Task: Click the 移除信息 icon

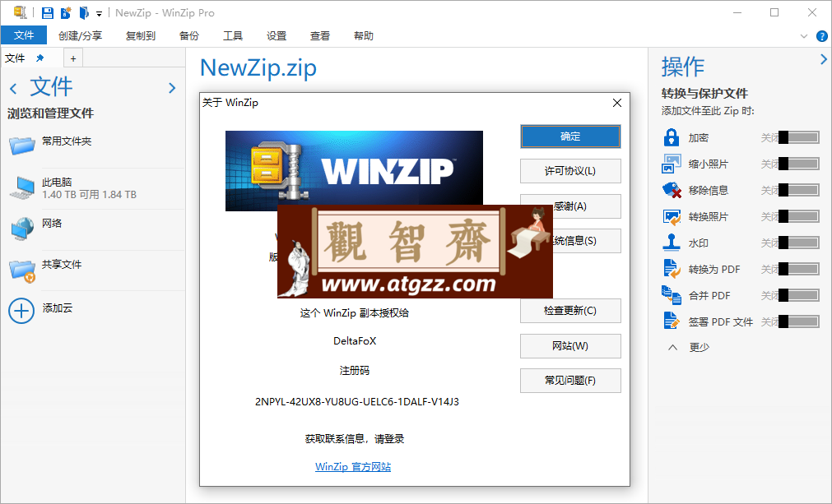Action: pos(672,190)
